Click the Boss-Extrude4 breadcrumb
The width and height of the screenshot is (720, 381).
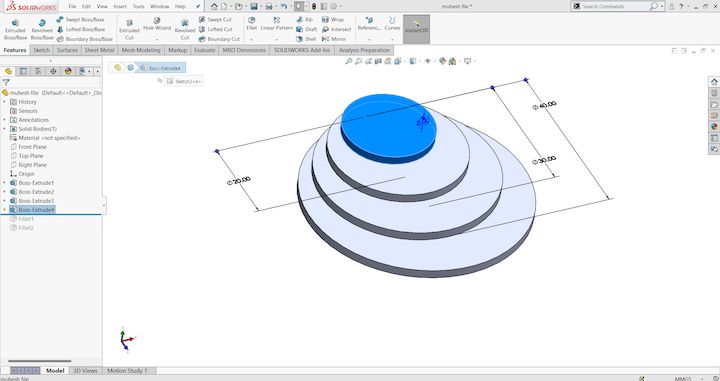coord(162,68)
